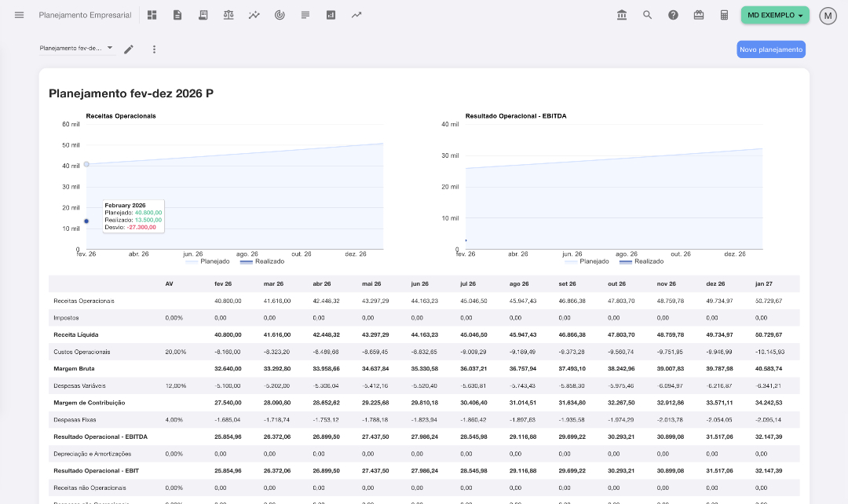Open the M user avatar menu

coord(828,16)
